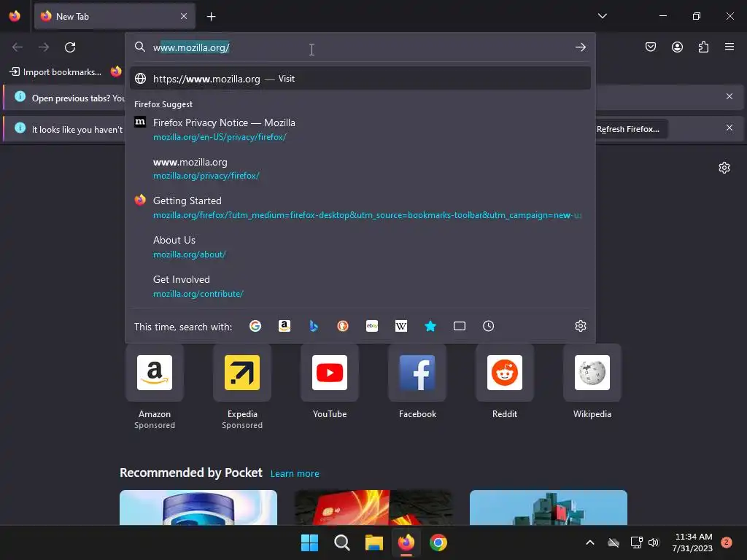
Task: Search in bookmarks star icon
Action: point(430,326)
